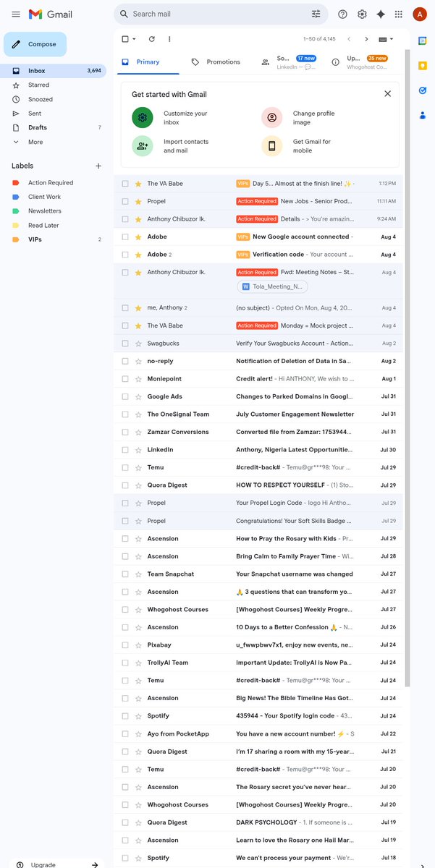
Task: Open Ayo from PocketApp email
Action: (x=258, y=733)
